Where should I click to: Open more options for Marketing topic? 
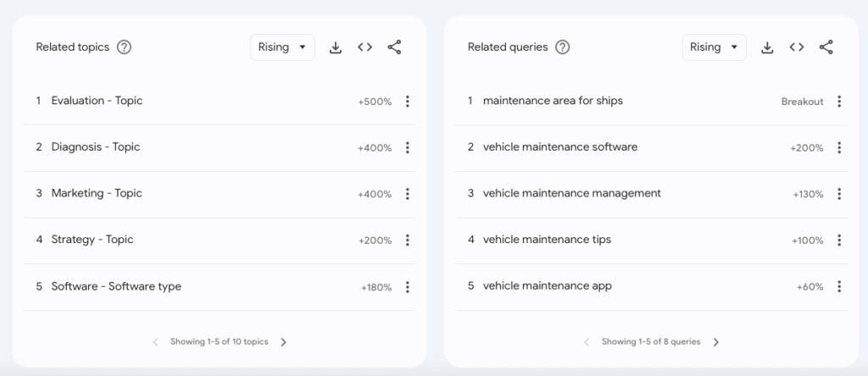407,194
